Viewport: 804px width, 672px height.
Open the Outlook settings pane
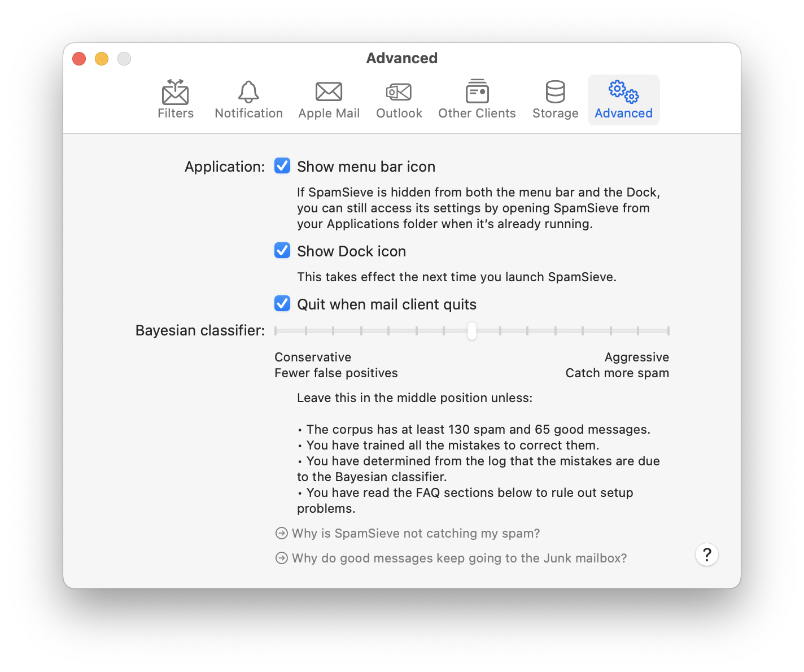click(x=399, y=100)
